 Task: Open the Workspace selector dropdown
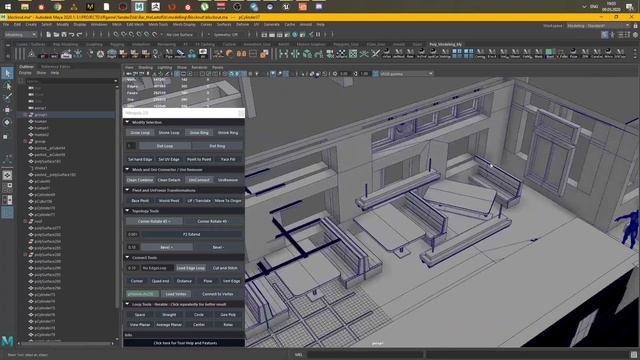click(598, 26)
